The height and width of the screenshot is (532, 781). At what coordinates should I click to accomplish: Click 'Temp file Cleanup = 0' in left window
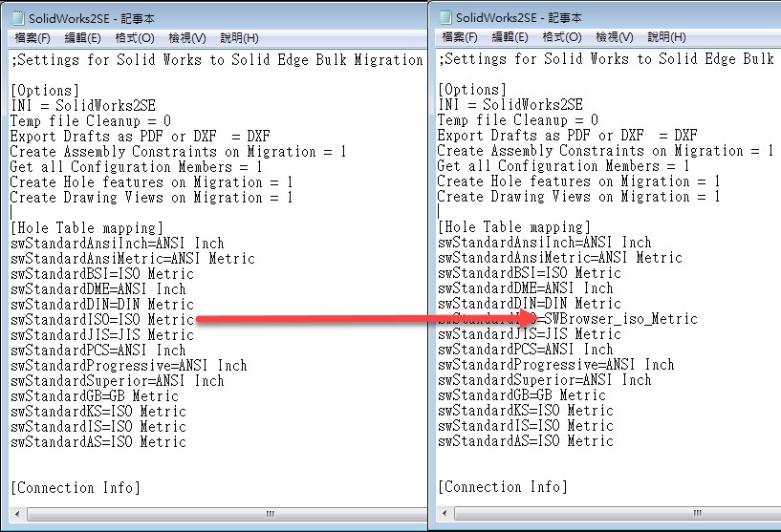click(x=91, y=121)
